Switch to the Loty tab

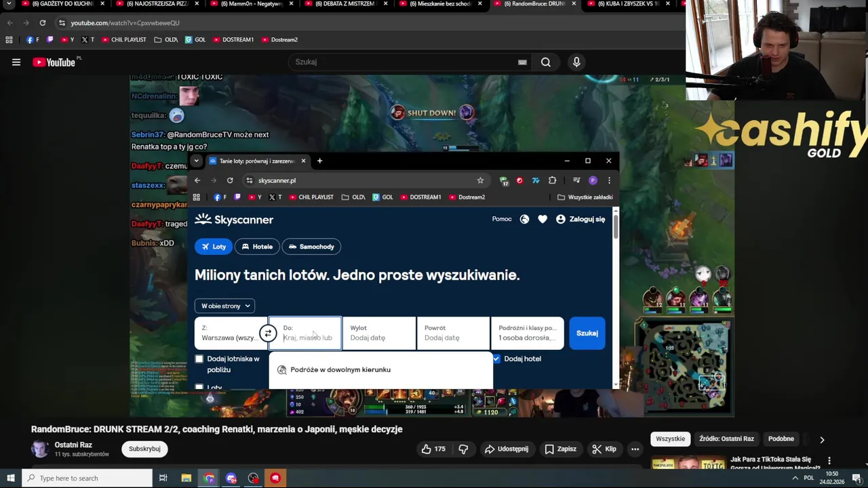click(213, 247)
